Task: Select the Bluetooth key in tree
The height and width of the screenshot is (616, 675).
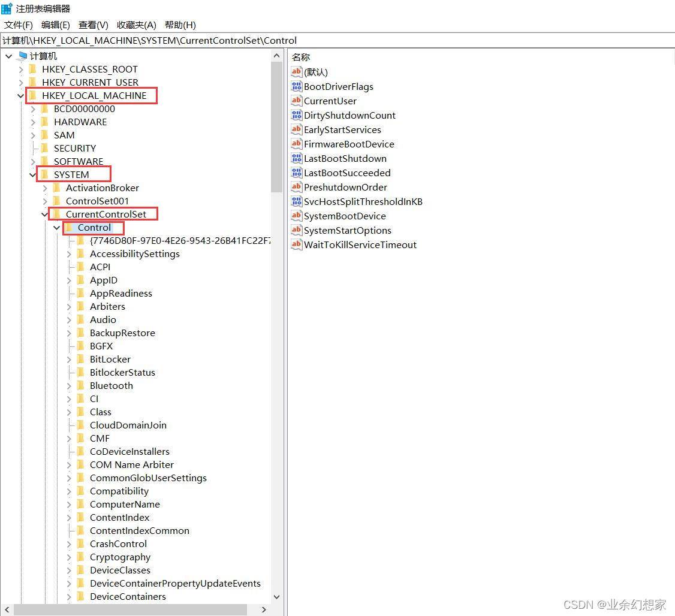Action: (111, 385)
